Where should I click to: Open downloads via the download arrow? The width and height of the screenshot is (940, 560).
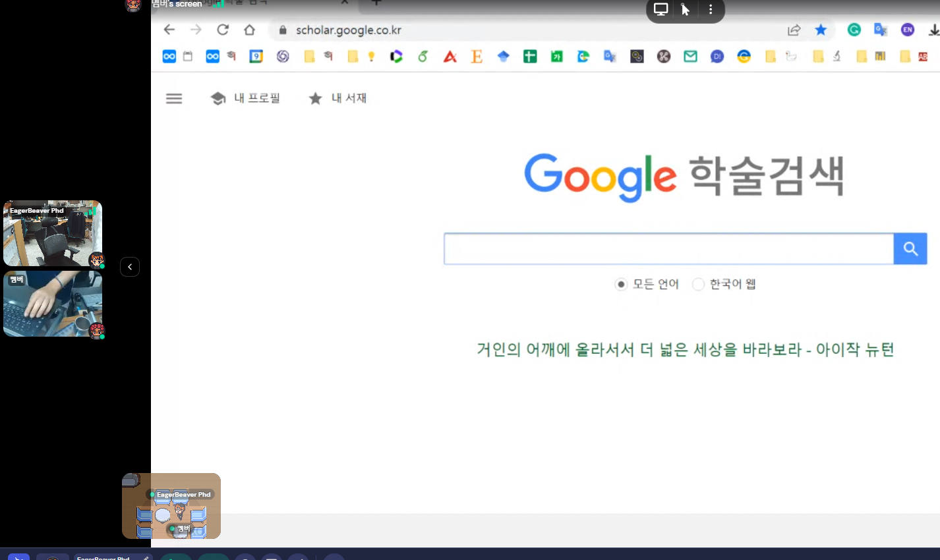click(x=933, y=30)
